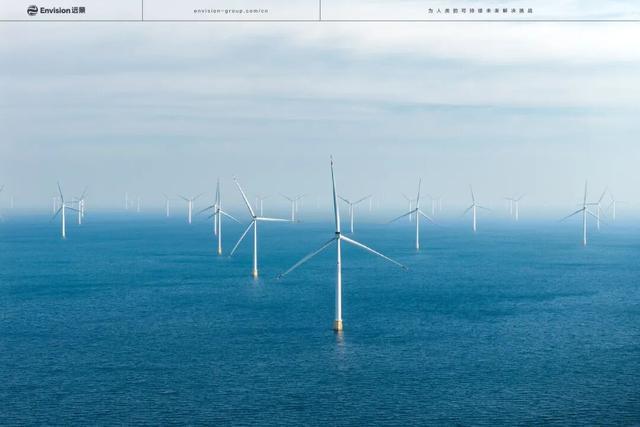Click the Envision wordmark text in header

62,10
